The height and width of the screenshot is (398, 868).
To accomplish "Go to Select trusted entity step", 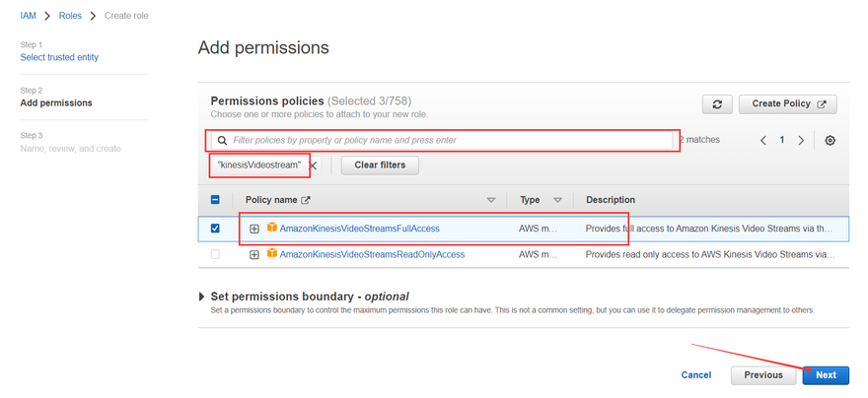I will point(59,57).
